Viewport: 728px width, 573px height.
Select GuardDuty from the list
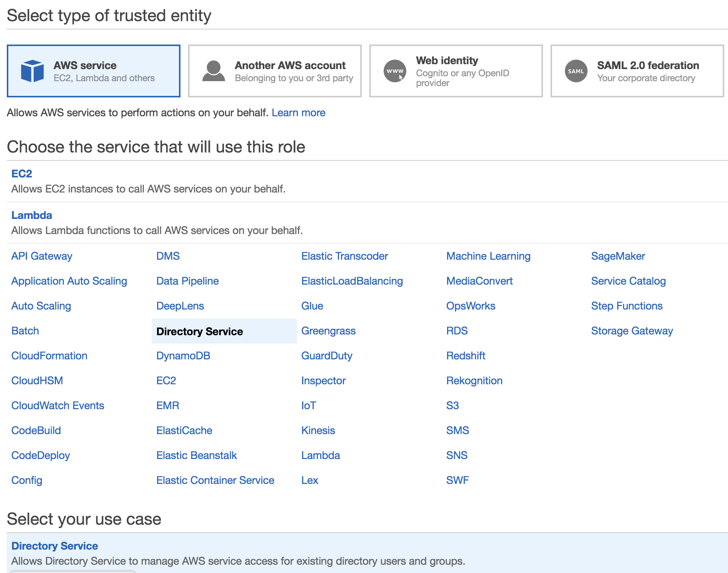click(x=327, y=356)
